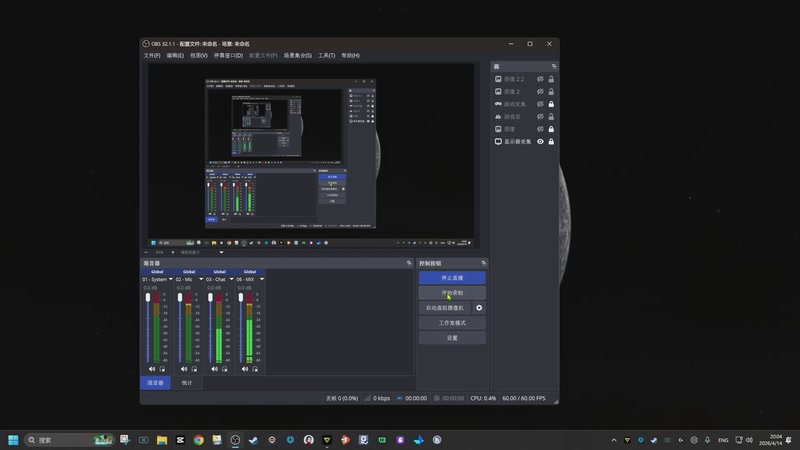The width and height of the screenshot is (800, 450).
Task: Show the 游戏采集 source via eye icon
Action: (540, 104)
